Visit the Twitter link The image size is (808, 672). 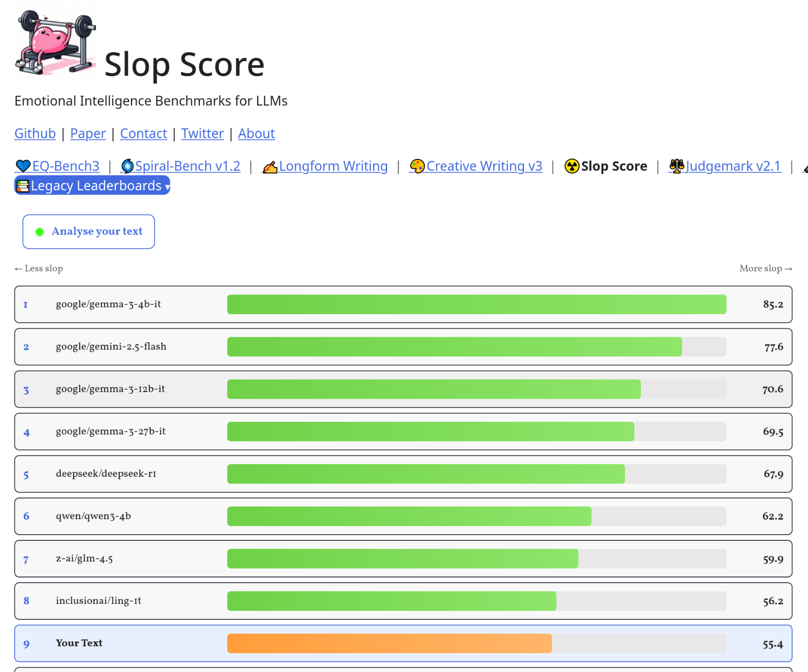pos(202,134)
